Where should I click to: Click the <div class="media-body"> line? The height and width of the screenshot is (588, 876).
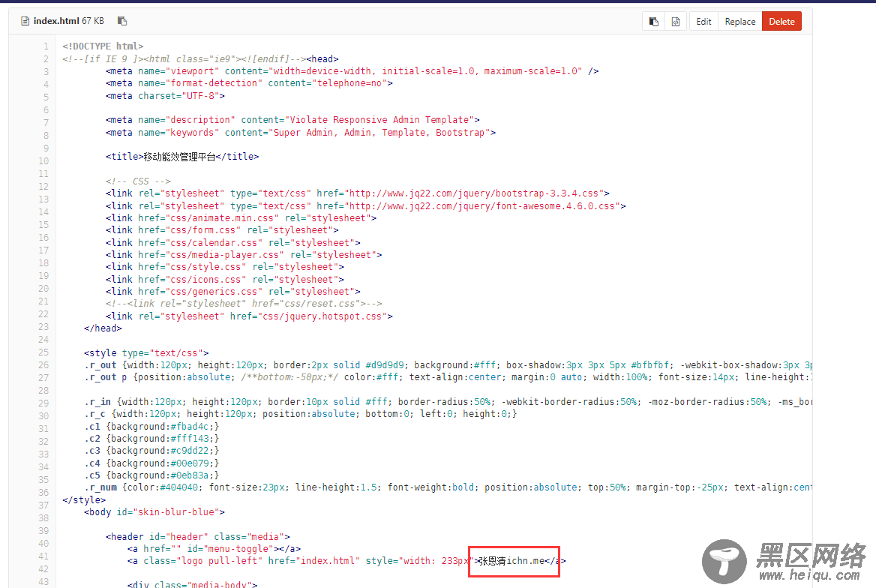point(192,585)
